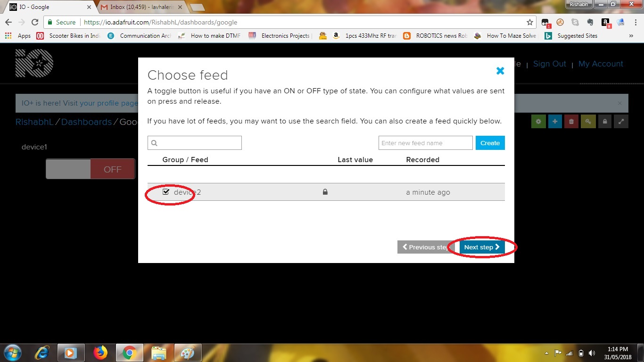Click the dashboard lock icon button
Image resolution: width=644 pixels, height=362 pixels.
point(605,122)
